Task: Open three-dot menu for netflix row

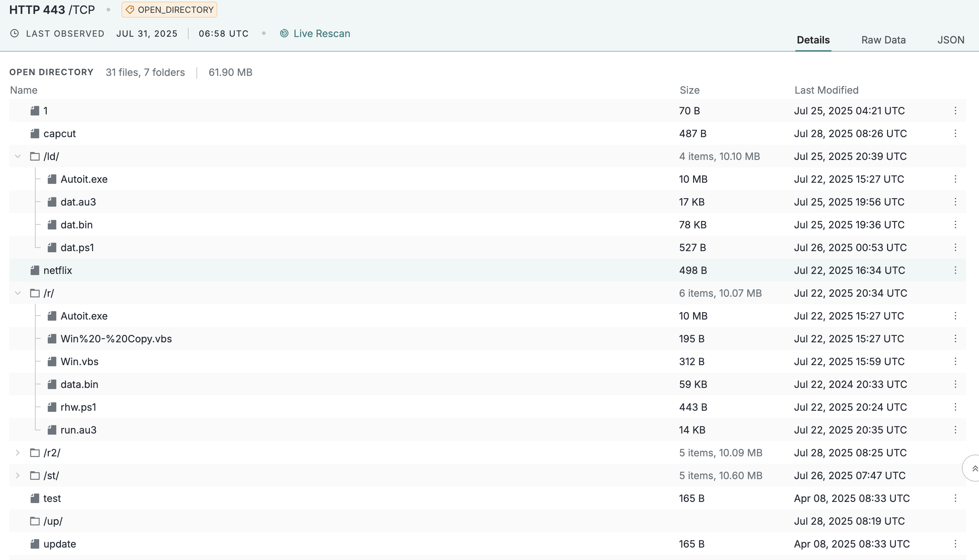Action: click(955, 270)
